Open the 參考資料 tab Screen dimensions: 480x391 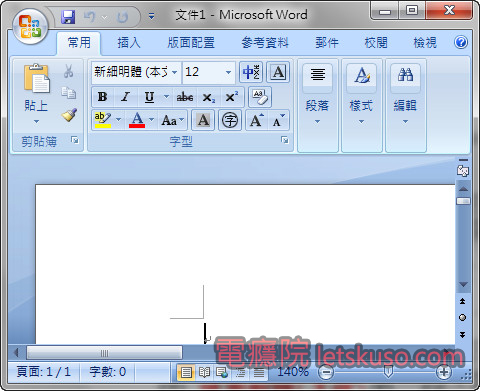point(265,43)
